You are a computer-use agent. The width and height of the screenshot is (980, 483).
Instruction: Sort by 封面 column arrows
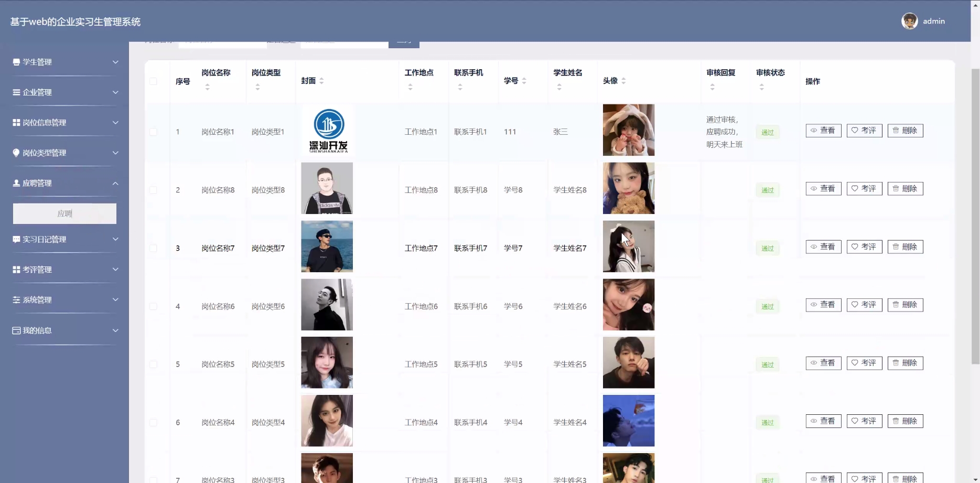point(321,81)
